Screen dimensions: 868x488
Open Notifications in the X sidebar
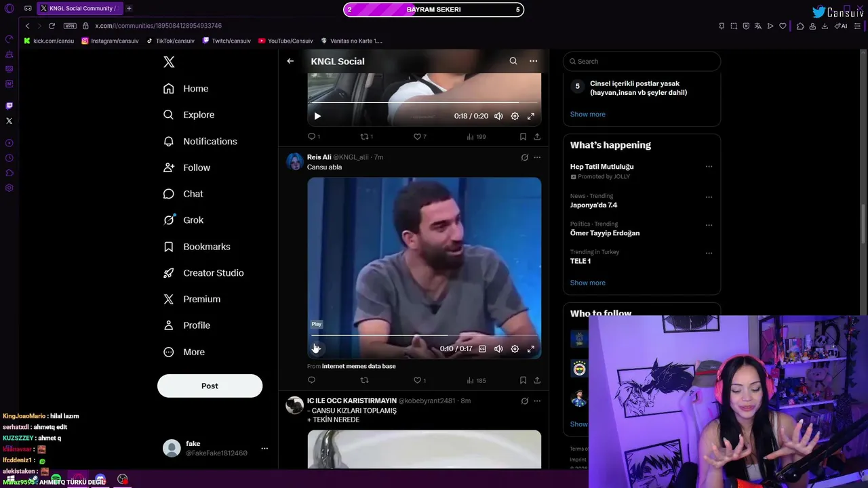tap(200, 141)
